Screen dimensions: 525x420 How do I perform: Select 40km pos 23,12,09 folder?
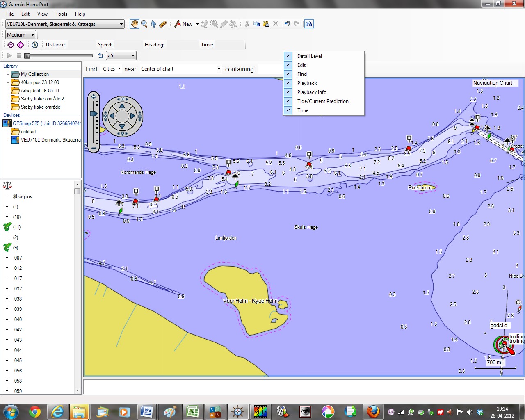coord(40,82)
